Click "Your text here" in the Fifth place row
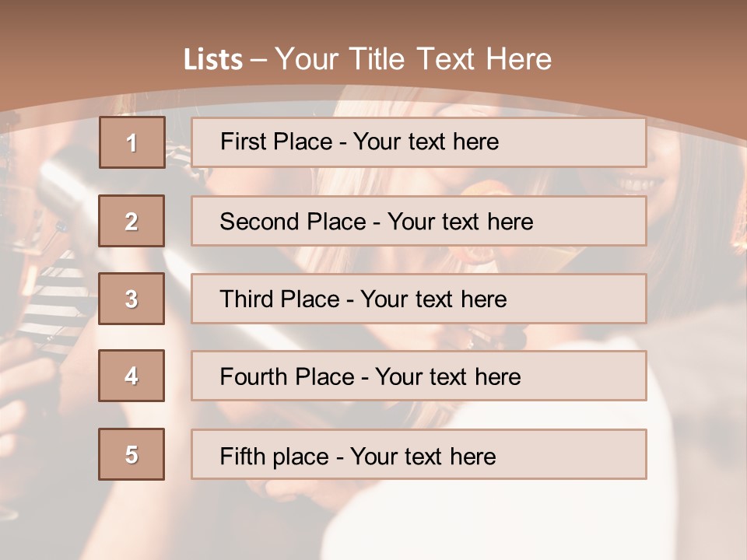Image resolution: width=747 pixels, height=560 pixels. point(423,456)
